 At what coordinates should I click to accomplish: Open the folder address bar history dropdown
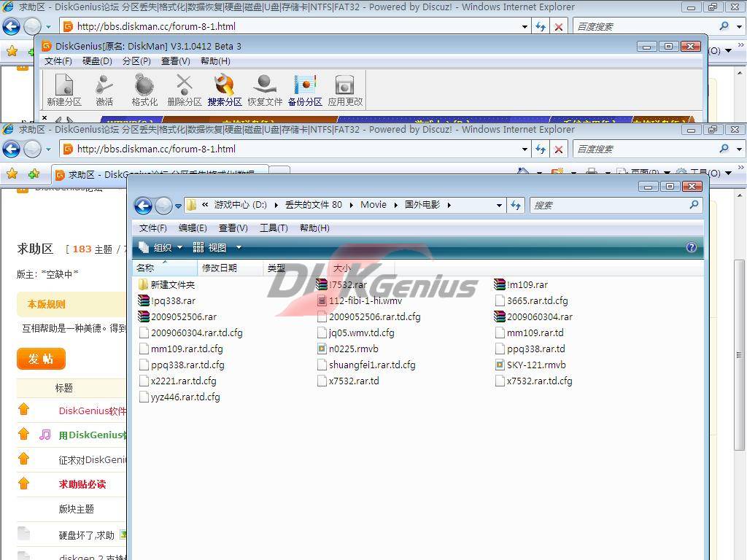pyautogui.click(x=499, y=206)
